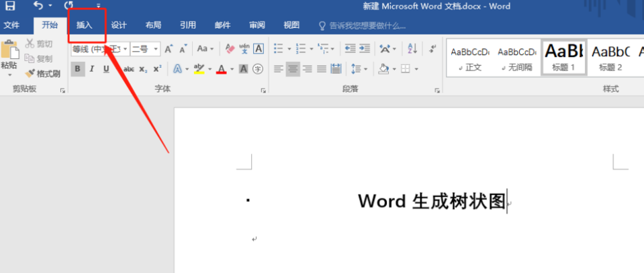Justify the paragraph text
The image size is (644, 273).
(322, 69)
